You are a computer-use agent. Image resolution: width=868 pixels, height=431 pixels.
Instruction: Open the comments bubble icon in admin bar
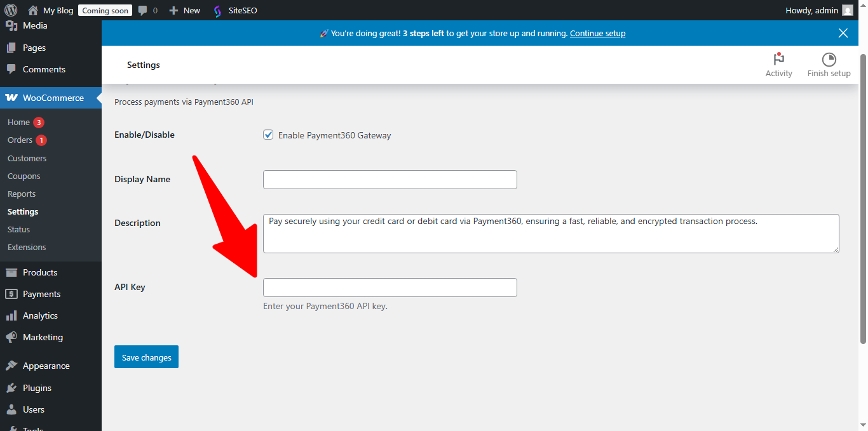143,10
